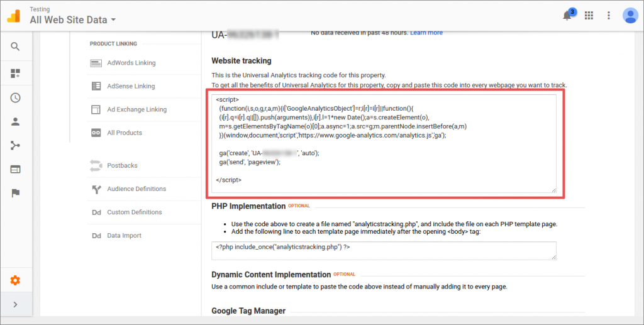Open the user account avatar

[x=630, y=16]
